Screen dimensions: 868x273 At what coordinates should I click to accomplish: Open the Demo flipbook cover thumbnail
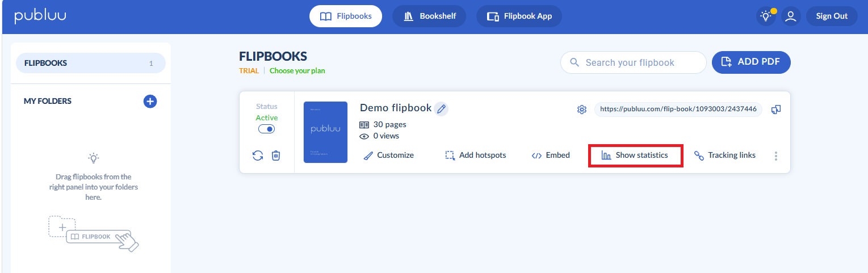(x=325, y=132)
